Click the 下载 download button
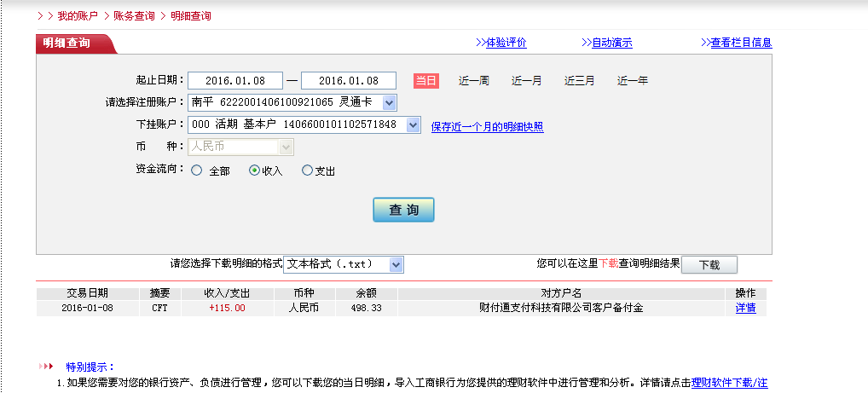Viewport: 868px width, 393px height. (709, 265)
